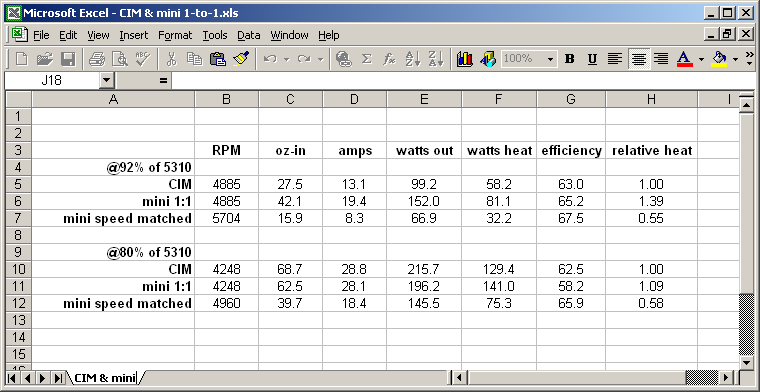
Task: Open the Drawing toolbar icon
Action: click(x=488, y=59)
